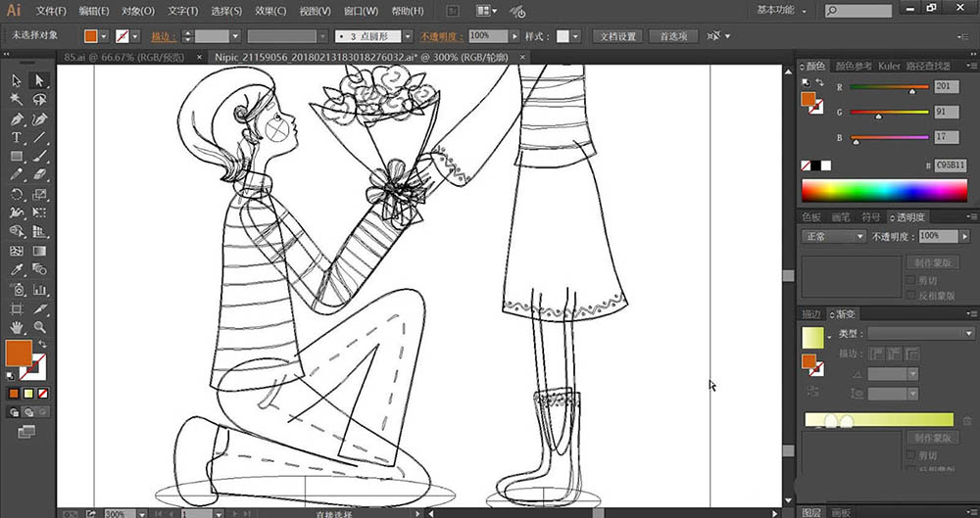Select the Rectangle tool

(17, 157)
